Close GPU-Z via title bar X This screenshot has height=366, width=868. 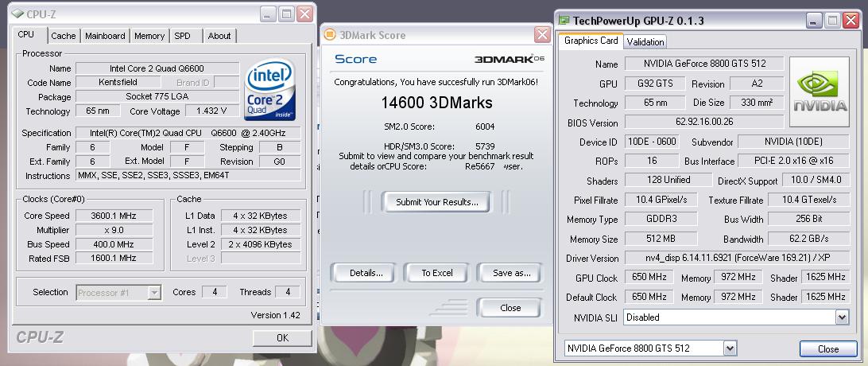tap(851, 21)
